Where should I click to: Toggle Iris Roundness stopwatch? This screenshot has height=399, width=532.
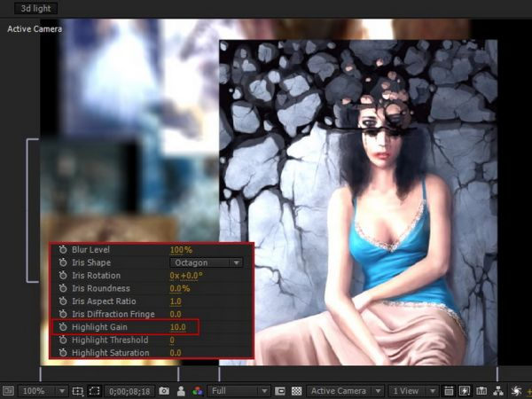pos(63,288)
